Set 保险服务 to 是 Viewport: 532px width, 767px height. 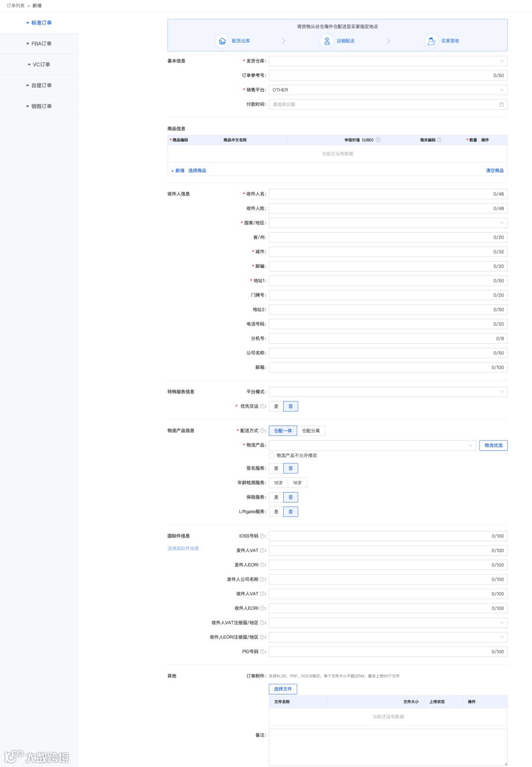pos(276,498)
